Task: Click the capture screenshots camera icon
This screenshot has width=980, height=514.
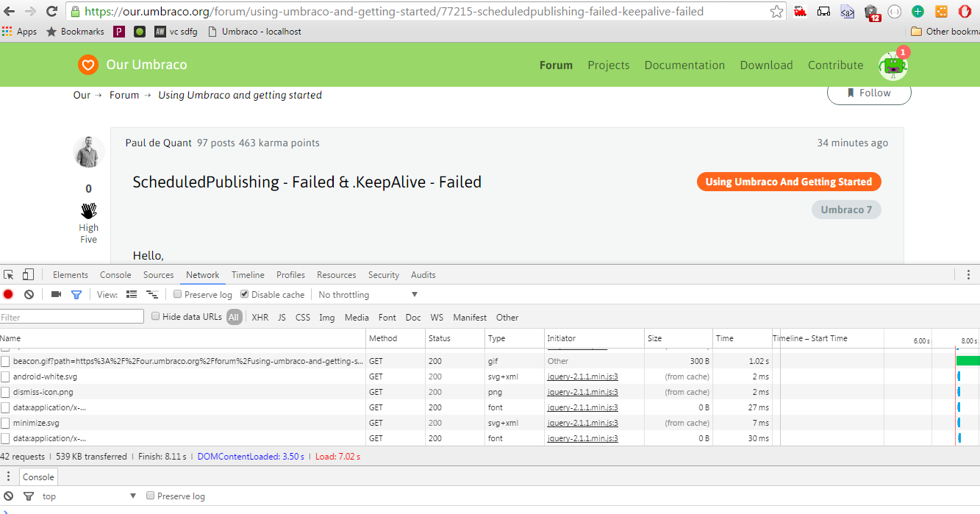Action: pyautogui.click(x=56, y=295)
